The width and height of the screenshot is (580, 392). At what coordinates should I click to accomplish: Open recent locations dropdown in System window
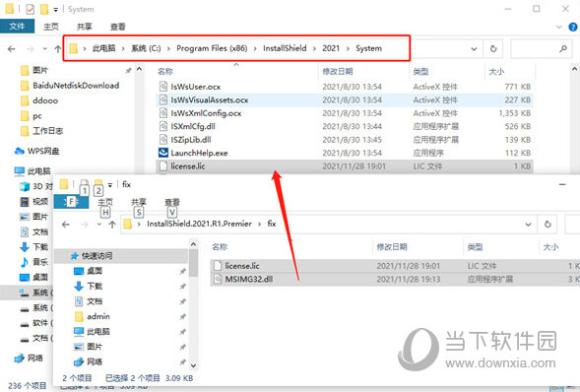click(x=44, y=49)
